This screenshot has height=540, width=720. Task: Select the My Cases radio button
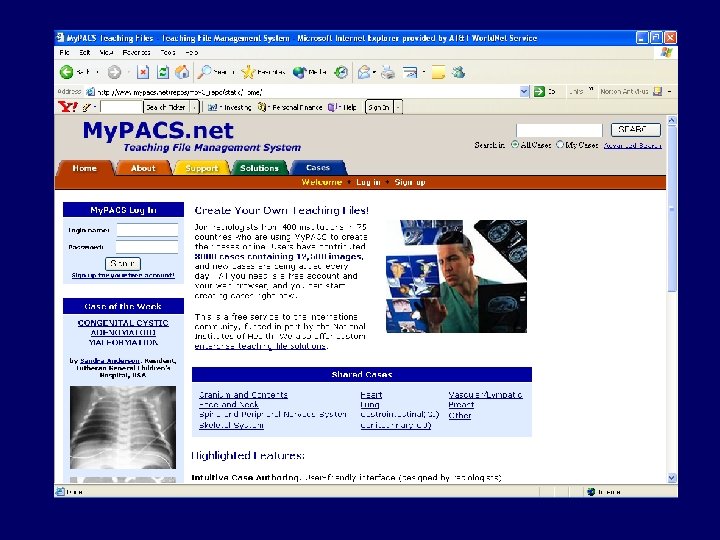[560, 145]
